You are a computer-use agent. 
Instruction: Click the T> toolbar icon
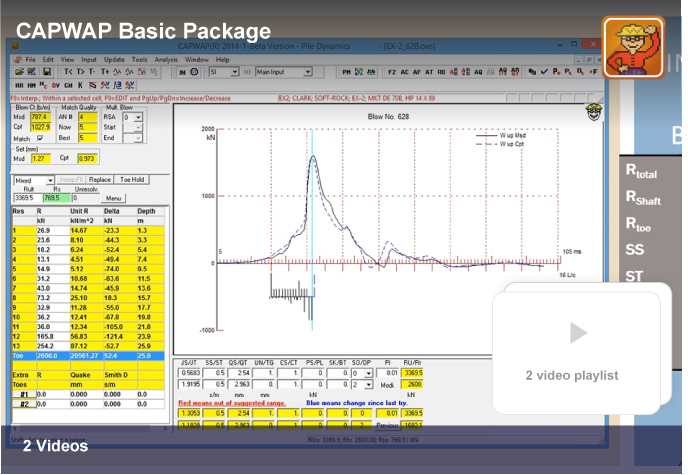point(80,71)
